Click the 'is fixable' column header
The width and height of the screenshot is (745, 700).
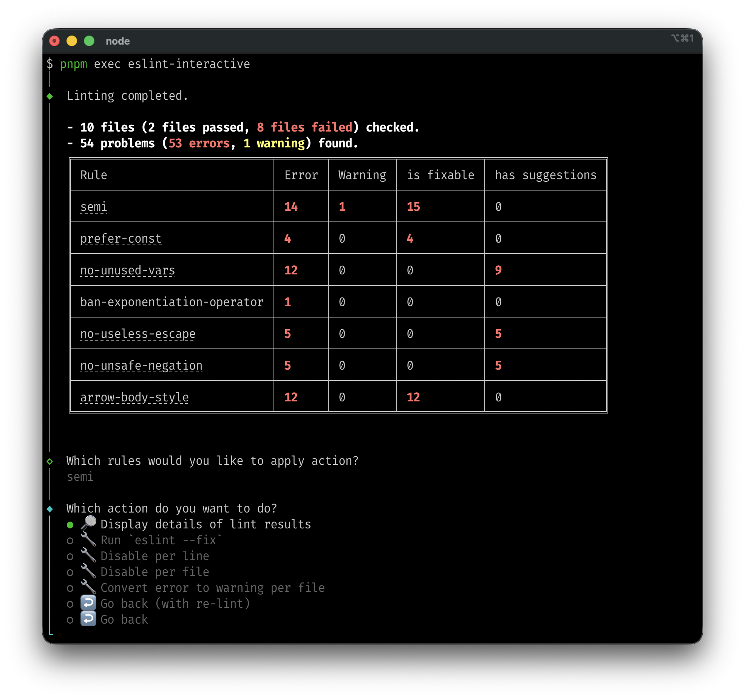pyautogui.click(x=441, y=175)
